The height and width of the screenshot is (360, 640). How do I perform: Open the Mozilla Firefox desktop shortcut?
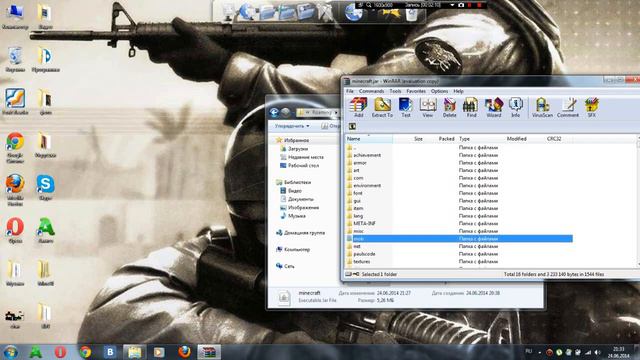click(15, 190)
